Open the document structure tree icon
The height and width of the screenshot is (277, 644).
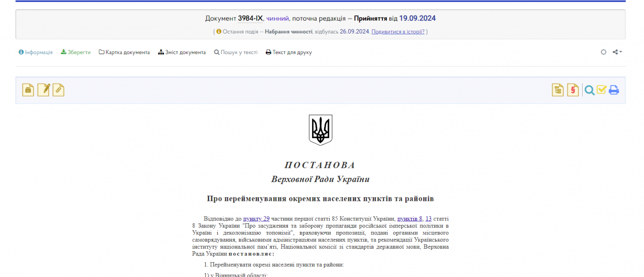tap(558, 90)
